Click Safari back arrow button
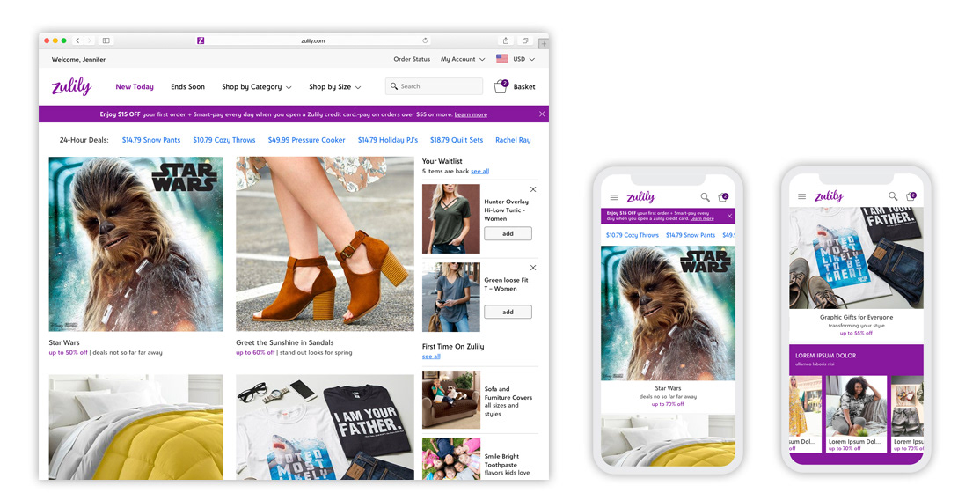Screen dimensions: 980x493 click(x=77, y=40)
